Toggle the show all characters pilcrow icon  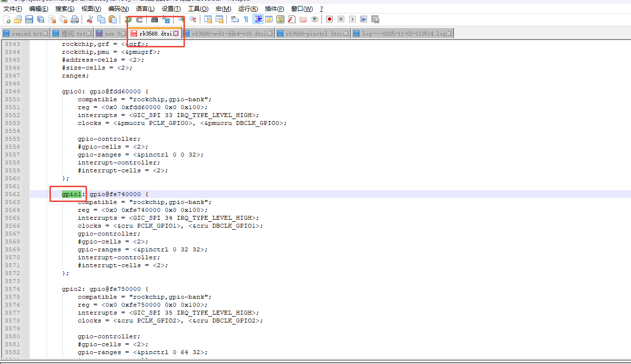[x=246, y=19]
